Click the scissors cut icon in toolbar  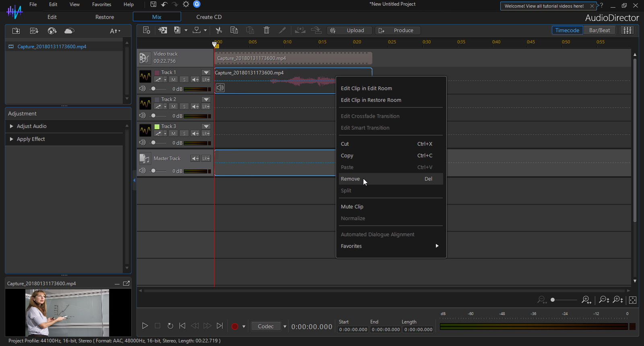[219, 30]
